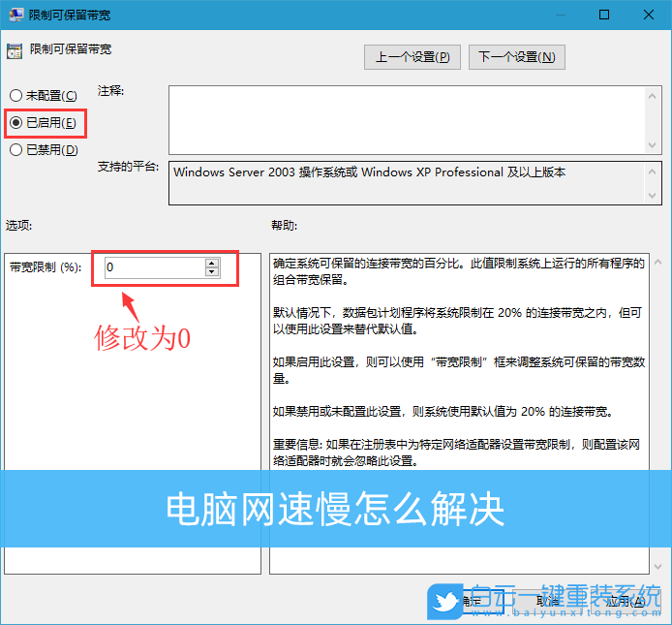
Task: Click inside the 注释 comment text box
Action: [407, 120]
